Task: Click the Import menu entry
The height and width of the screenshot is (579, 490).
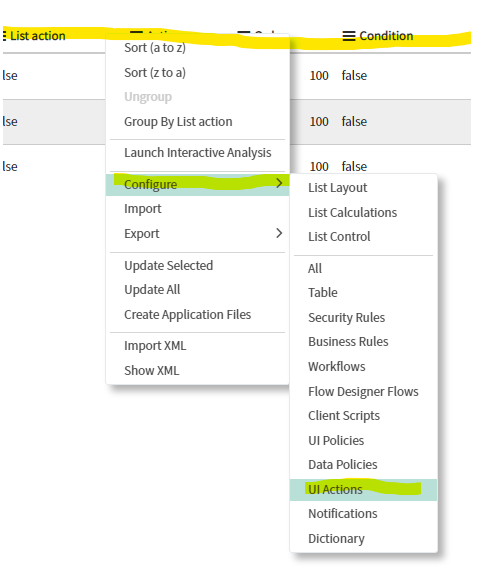Action: 143,209
